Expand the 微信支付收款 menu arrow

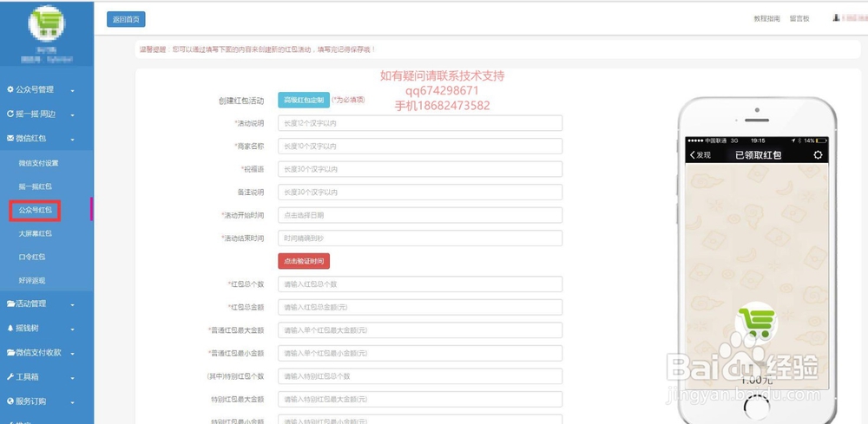click(73, 354)
